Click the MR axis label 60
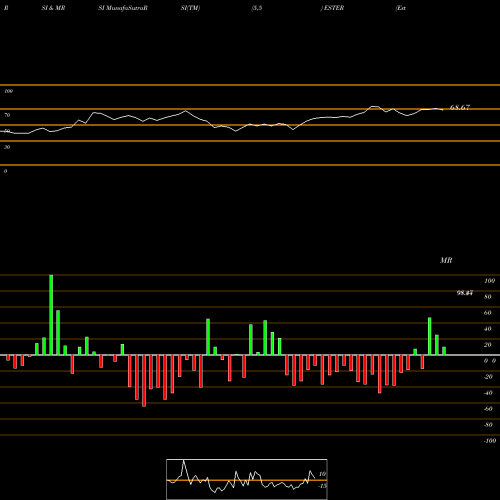The image size is (500, 500). click(x=487, y=313)
